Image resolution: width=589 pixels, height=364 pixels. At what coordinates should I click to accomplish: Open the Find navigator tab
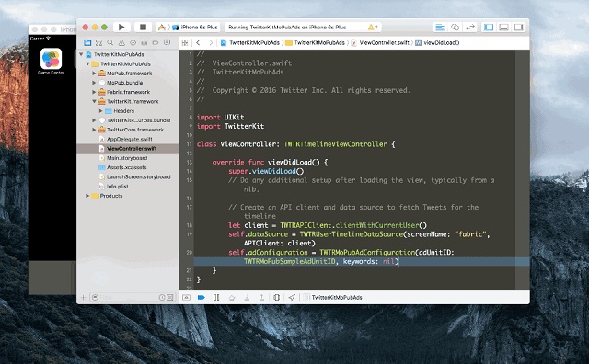(110, 42)
